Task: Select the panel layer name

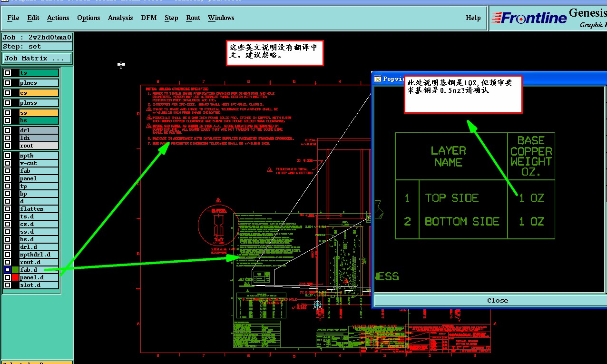Action: (39, 178)
